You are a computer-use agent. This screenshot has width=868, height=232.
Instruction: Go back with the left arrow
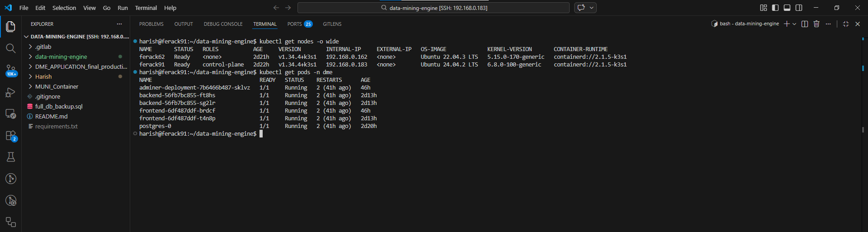[276, 8]
